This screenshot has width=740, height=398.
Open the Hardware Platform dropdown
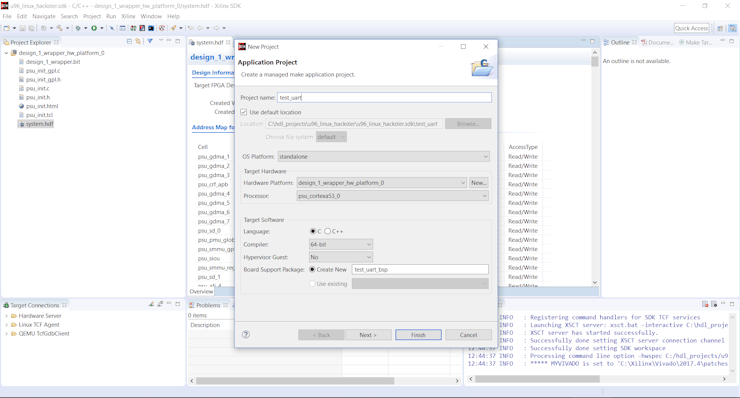[382, 183]
